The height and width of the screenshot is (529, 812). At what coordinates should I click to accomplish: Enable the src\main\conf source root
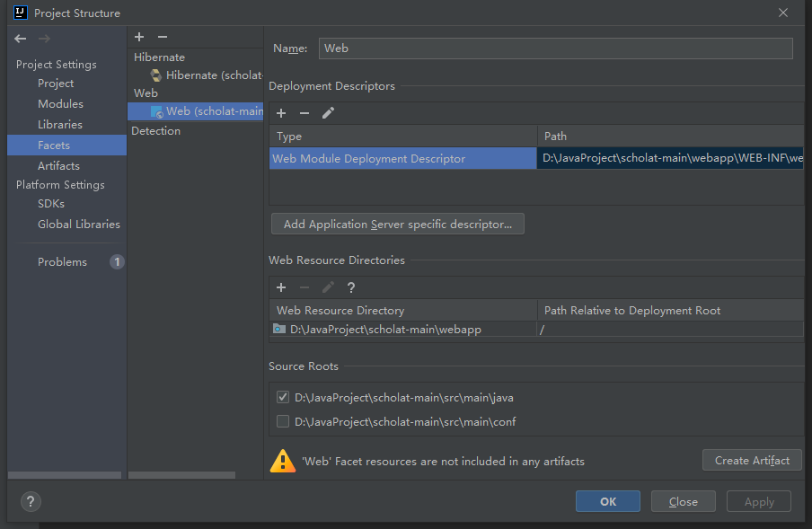pos(283,421)
